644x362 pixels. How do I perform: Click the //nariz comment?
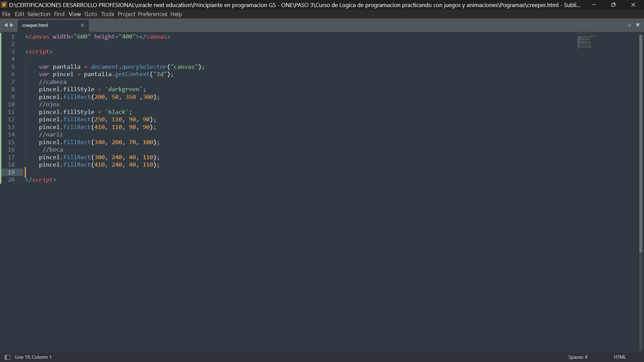51,134
